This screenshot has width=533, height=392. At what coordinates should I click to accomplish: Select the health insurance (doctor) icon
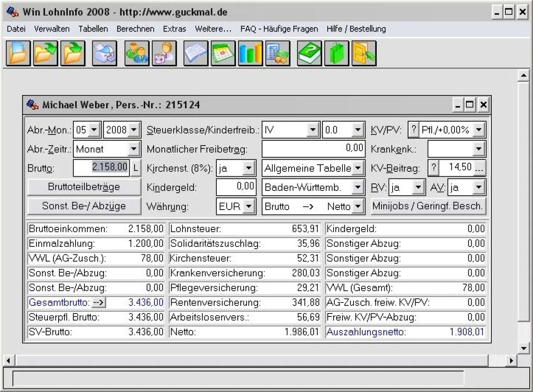pyautogui.click(x=164, y=53)
